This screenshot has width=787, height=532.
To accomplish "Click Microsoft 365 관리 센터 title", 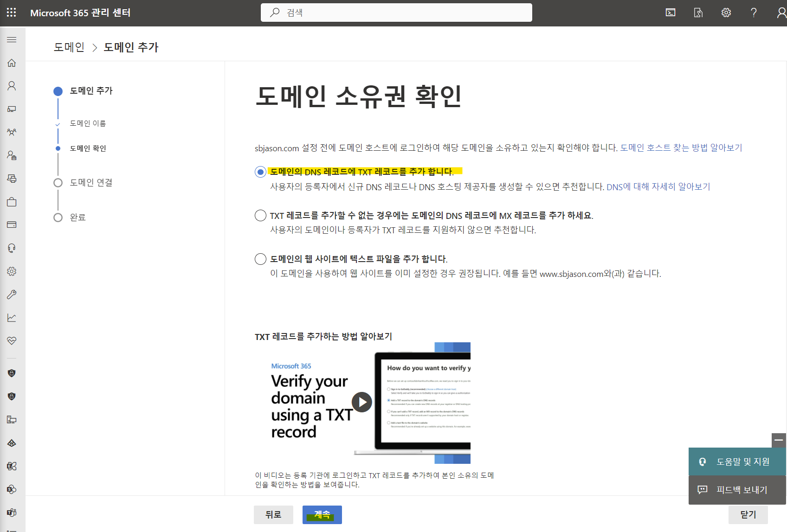I will (x=80, y=13).
